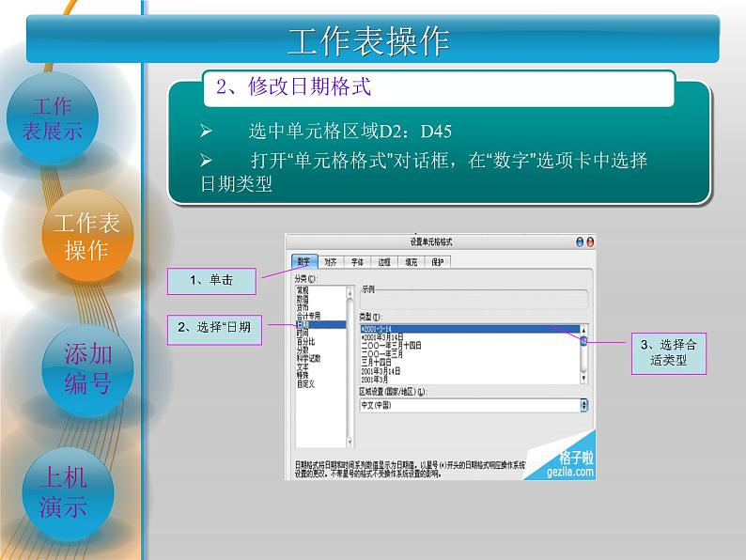Switch to the 字体 tab
This screenshot has height=560, width=746.
(357, 262)
